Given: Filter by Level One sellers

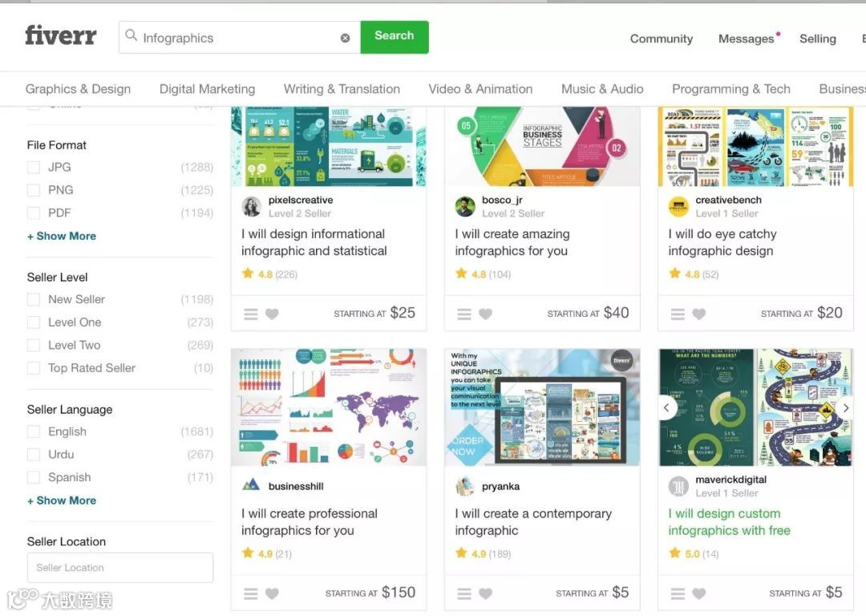Looking at the screenshot, I should pyautogui.click(x=34, y=322).
